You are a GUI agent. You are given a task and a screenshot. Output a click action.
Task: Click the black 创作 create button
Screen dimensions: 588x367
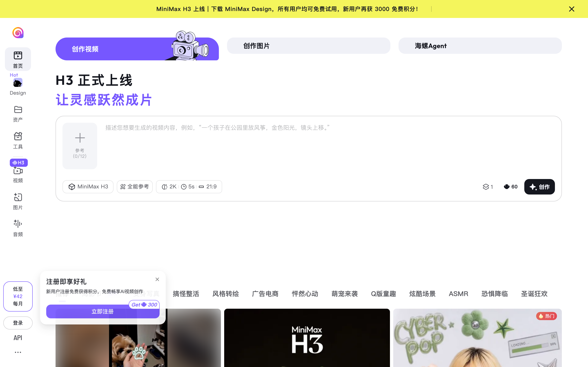tap(539, 187)
